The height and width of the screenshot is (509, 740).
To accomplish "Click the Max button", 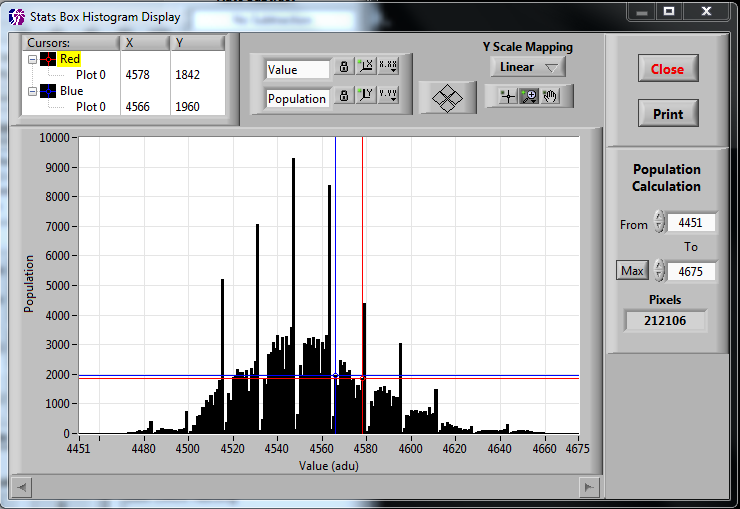I will click(632, 270).
